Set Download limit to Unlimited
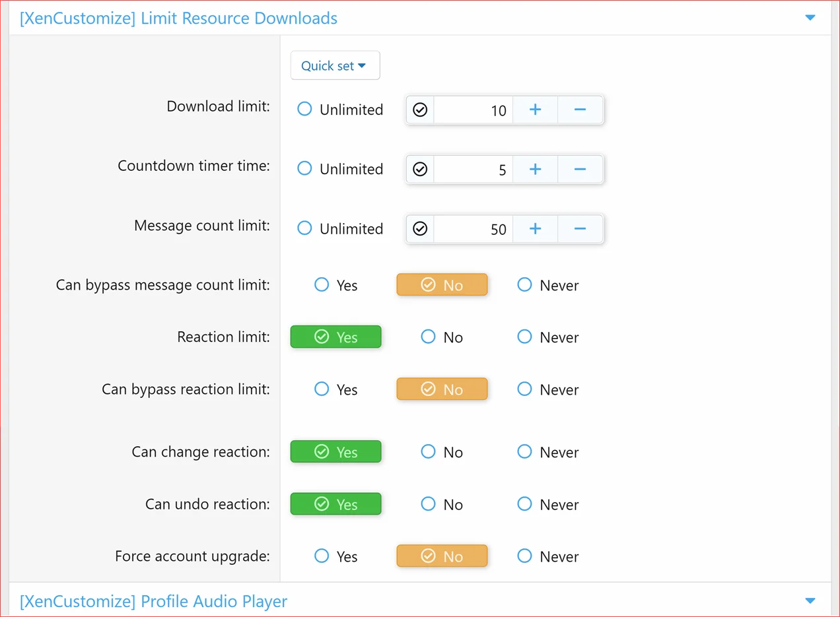 tap(340, 110)
